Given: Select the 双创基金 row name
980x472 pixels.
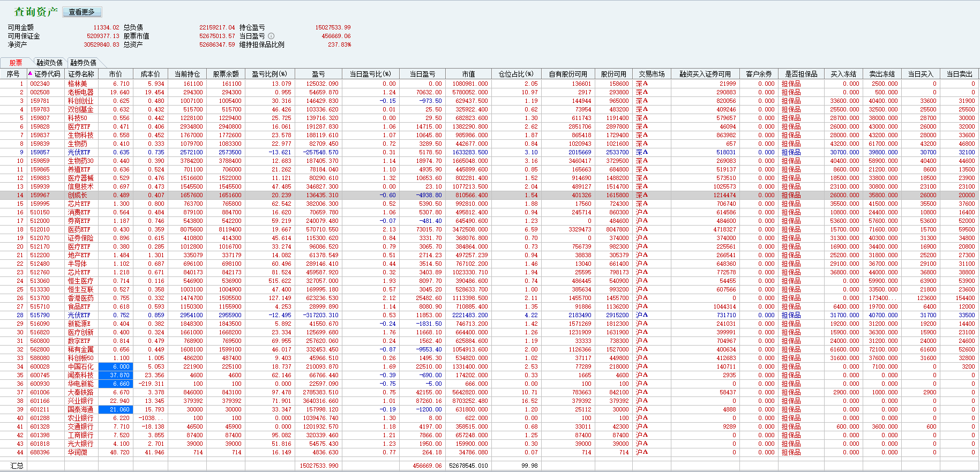Looking at the screenshot, I should pos(80,109).
